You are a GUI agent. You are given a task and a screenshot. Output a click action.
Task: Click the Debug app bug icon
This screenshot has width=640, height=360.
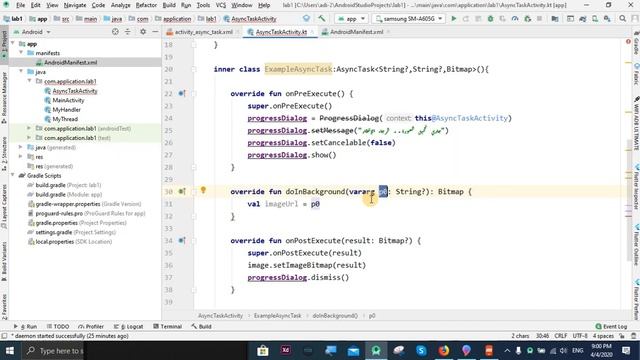click(x=490, y=19)
